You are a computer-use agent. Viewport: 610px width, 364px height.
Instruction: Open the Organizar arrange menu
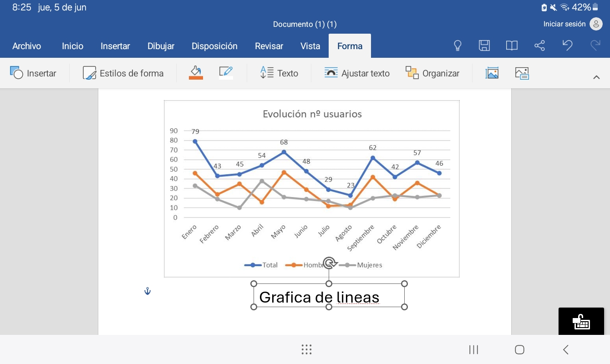[x=432, y=73]
